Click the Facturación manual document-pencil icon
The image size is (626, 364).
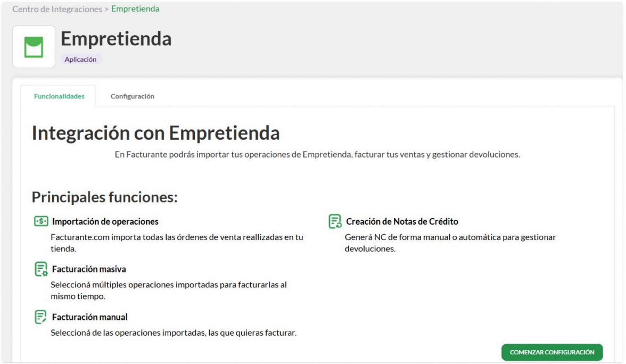40,317
